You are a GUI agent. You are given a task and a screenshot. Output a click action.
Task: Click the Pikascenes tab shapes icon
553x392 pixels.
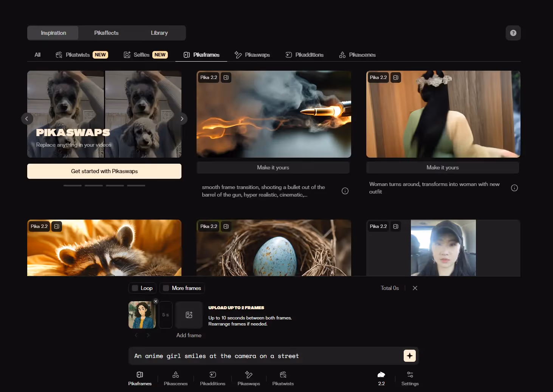tap(342, 55)
